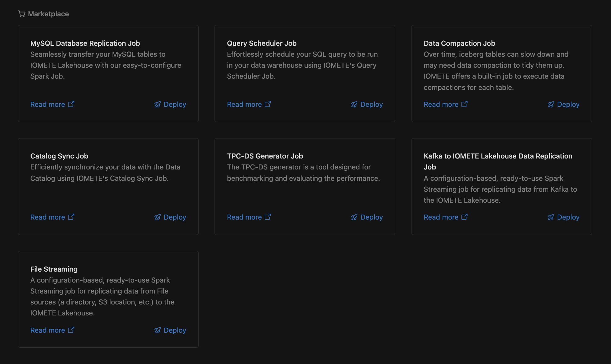Click the 'Seamlessly transfer your MySQL tables' description

(x=106, y=65)
